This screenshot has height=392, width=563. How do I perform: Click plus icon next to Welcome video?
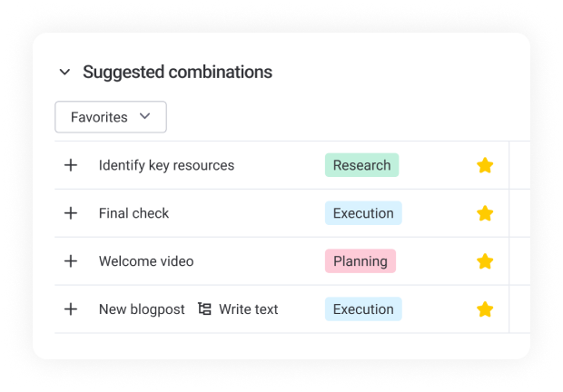[71, 261]
